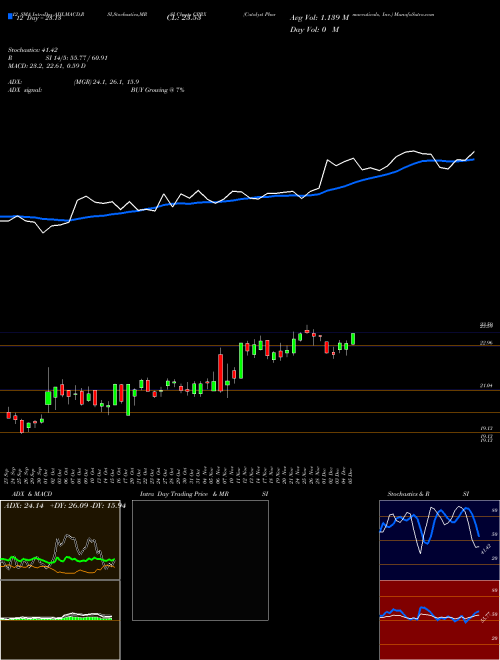The height and width of the screenshot is (660, 500).
Task: Click the MunafaSutra.com site text at top
Action: click(413, 14)
